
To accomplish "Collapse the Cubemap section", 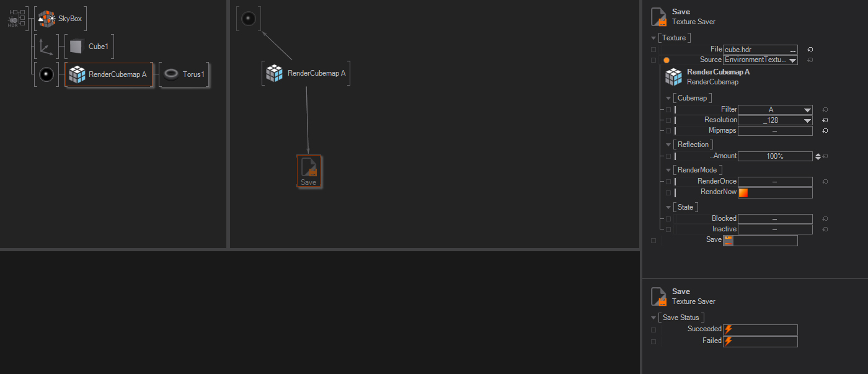I will (668, 98).
